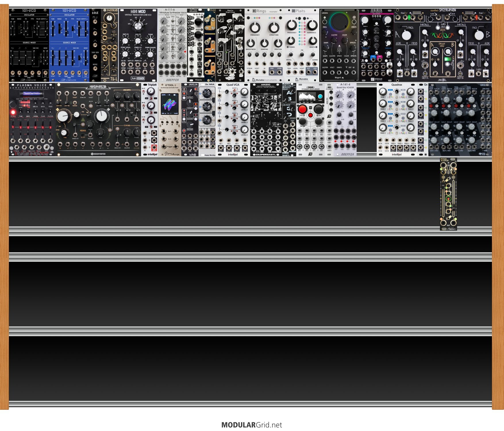Click the FREQUENCY knob on Plaits
Viewport: 504px width, 431px height.
pyautogui.click(x=292, y=25)
